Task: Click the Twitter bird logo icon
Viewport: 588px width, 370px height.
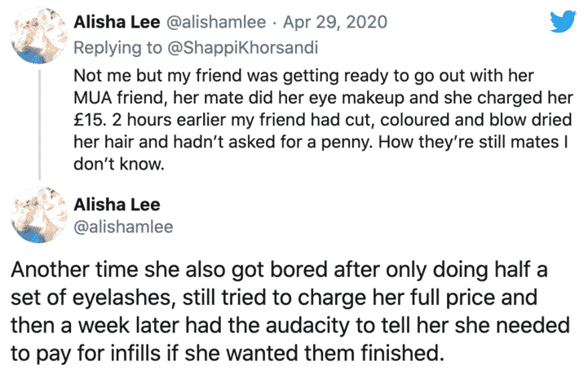Action: coord(564,21)
